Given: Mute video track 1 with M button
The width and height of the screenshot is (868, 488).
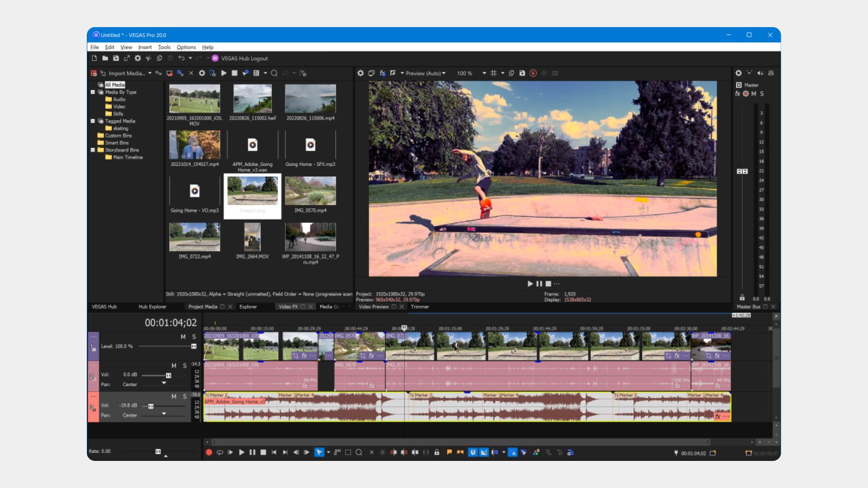Looking at the screenshot, I should coord(183,337).
